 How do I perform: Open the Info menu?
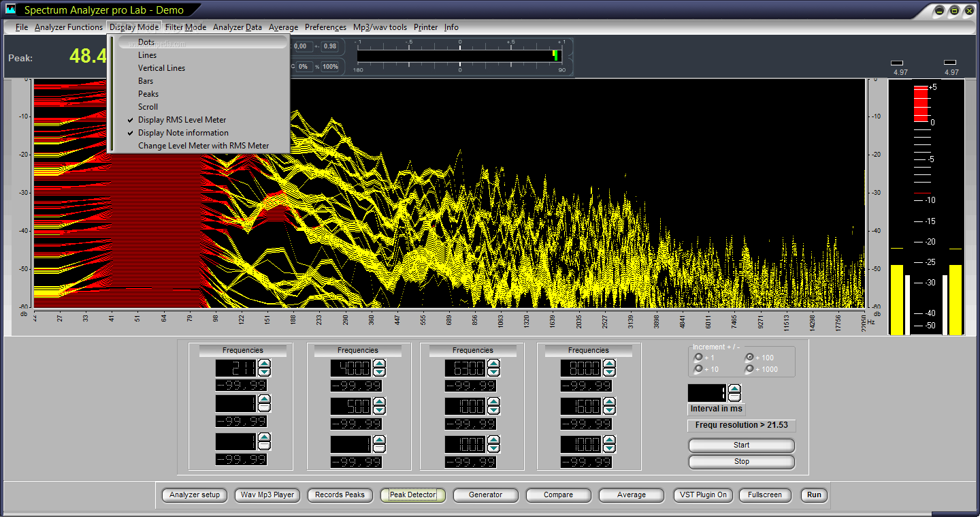click(451, 27)
